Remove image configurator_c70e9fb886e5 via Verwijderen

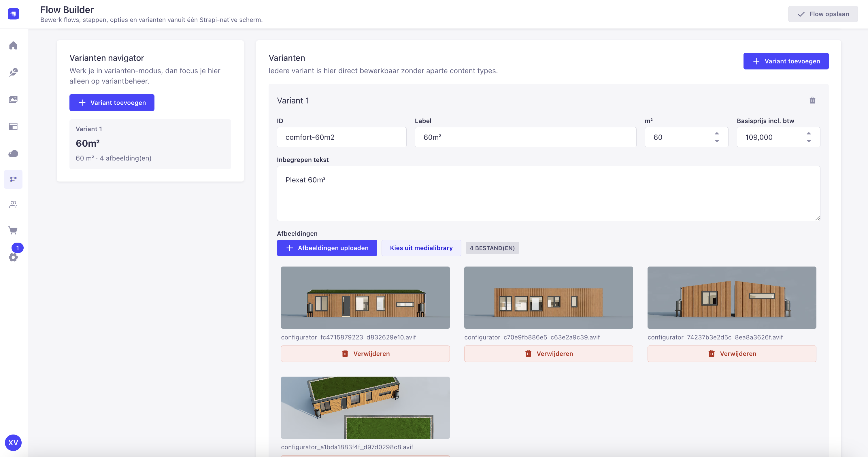548,354
